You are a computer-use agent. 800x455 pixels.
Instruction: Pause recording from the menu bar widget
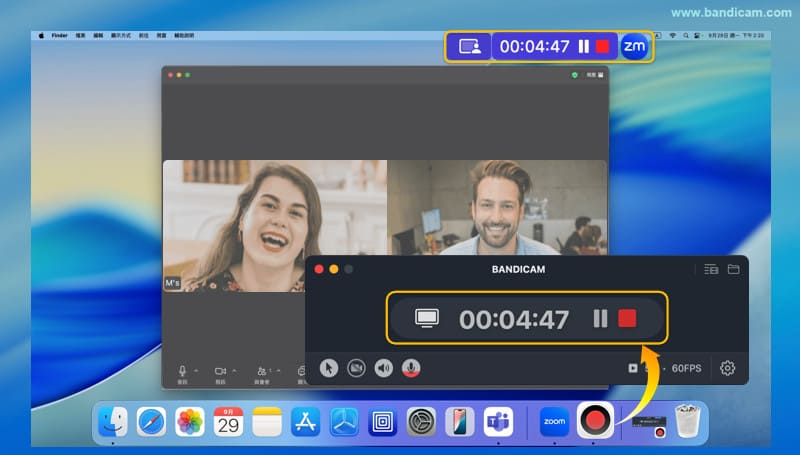(x=584, y=46)
